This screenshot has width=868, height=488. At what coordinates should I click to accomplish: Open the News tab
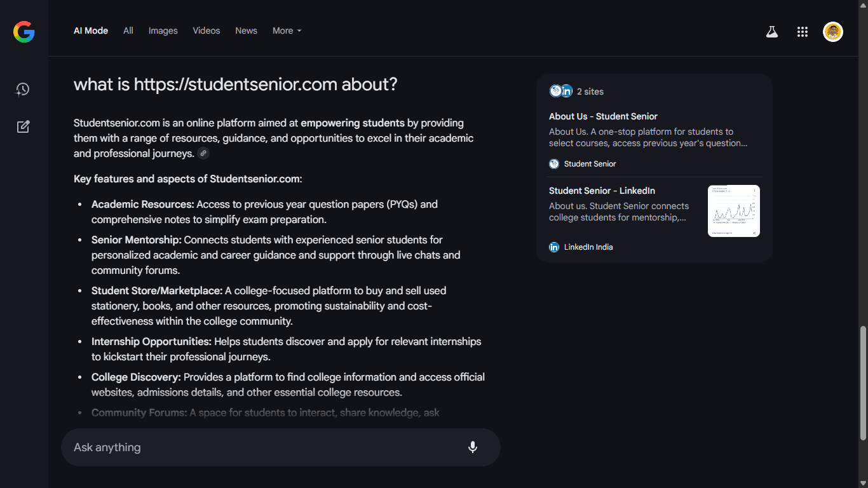[247, 30]
